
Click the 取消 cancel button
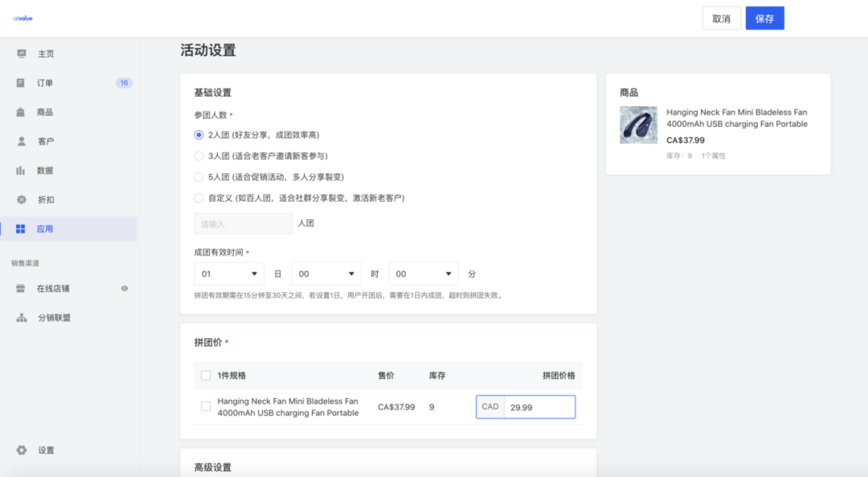click(721, 18)
